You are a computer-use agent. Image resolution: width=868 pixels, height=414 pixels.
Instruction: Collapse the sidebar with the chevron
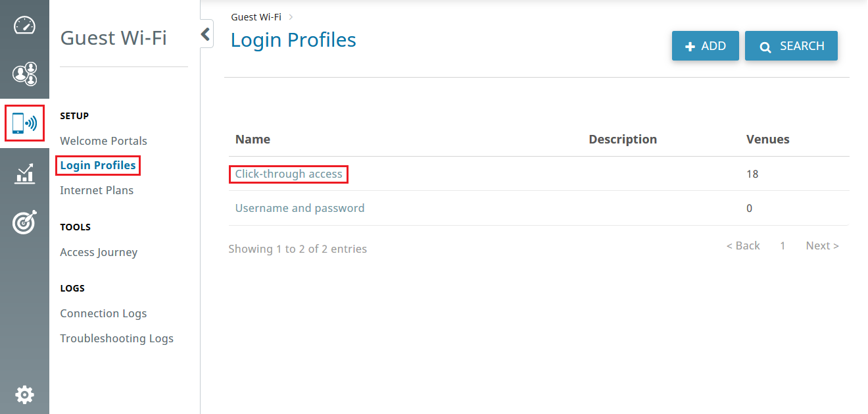click(206, 34)
